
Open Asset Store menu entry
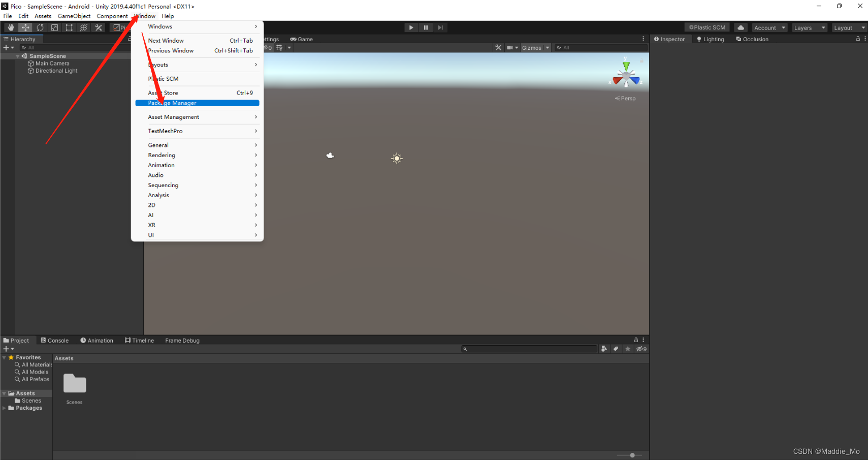[197, 93]
